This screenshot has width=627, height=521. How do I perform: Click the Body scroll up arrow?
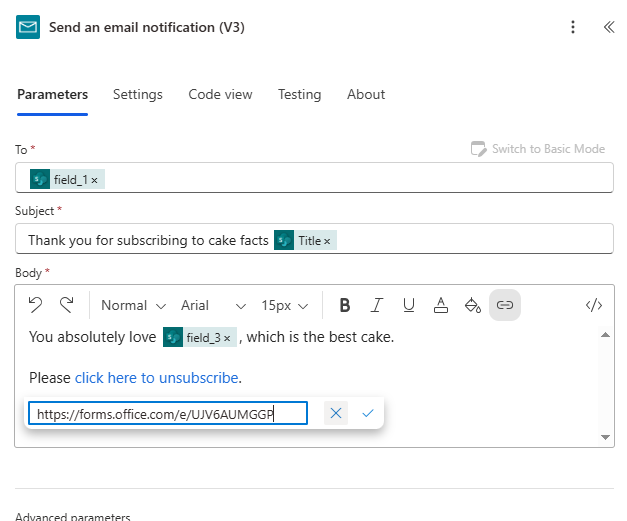click(x=605, y=335)
